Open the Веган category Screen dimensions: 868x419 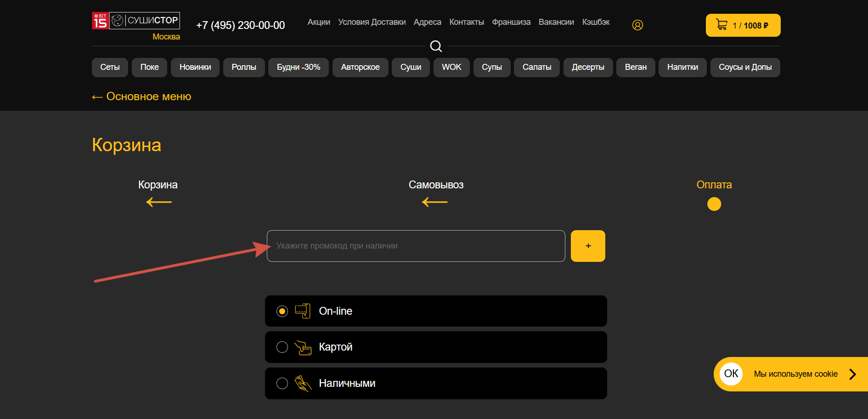point(636,68)
